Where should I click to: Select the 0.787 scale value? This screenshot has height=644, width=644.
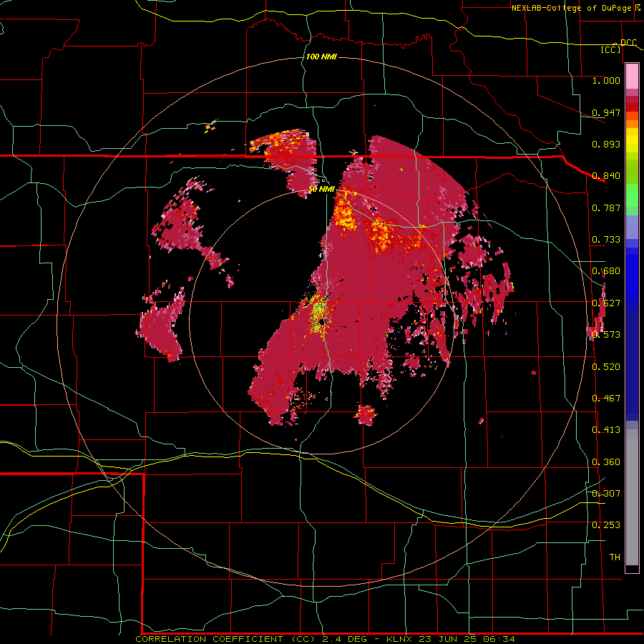click(x=606, y=208)
